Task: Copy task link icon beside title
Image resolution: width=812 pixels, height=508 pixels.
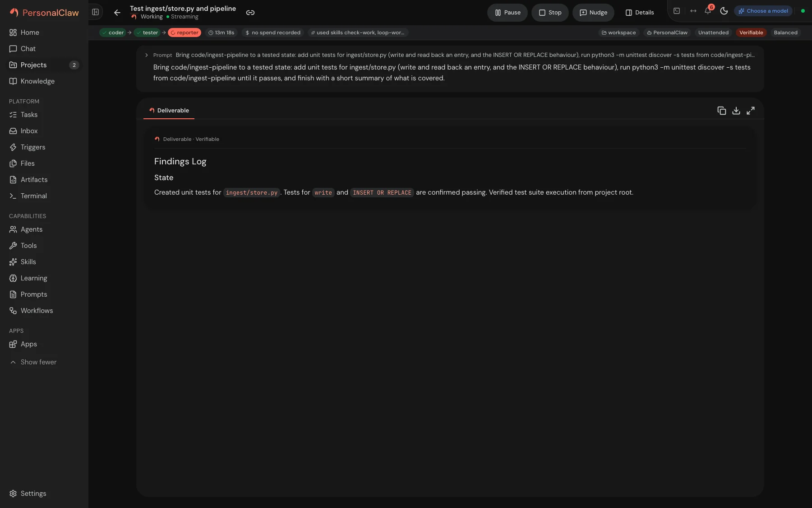Action: [250, 13]
